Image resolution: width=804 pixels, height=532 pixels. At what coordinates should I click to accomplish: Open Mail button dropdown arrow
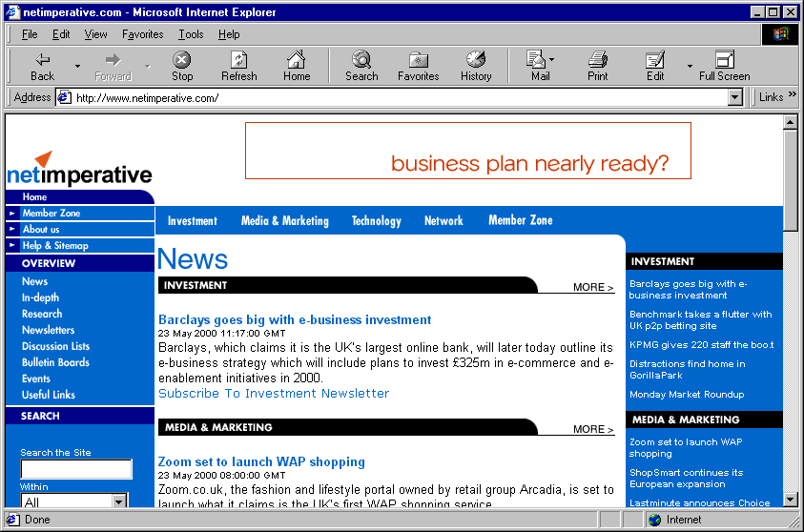(x=551, y=59)
